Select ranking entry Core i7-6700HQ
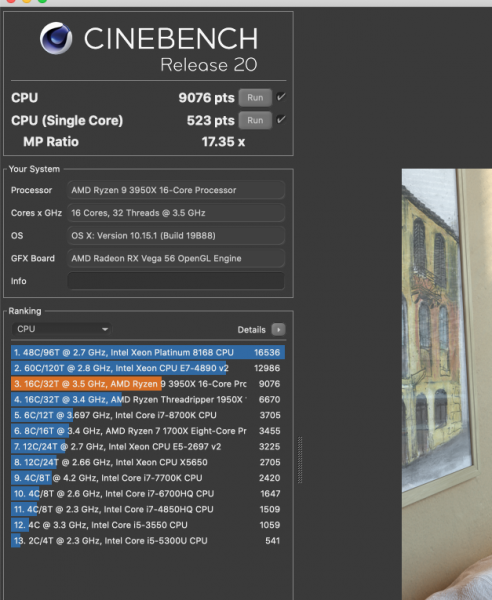This screenshot has width=492, height=600. pyautogui.click(x=148, y=494)
